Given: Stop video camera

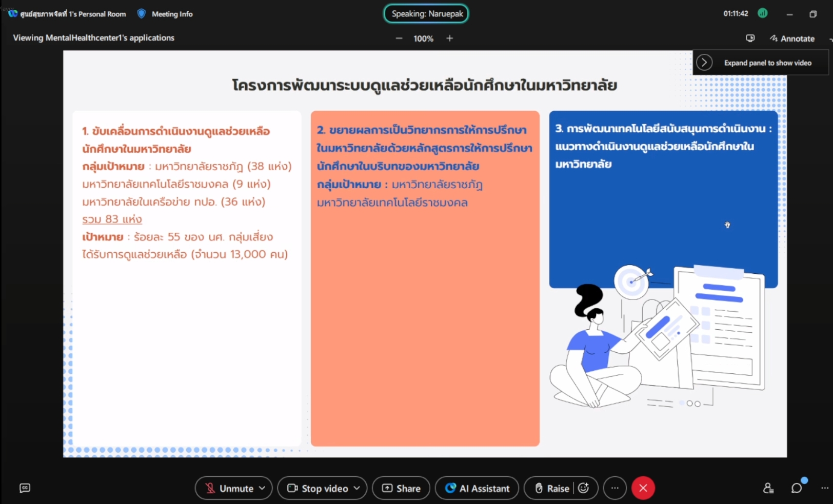Looking at the screenshot, I should (x=318, y=488).
